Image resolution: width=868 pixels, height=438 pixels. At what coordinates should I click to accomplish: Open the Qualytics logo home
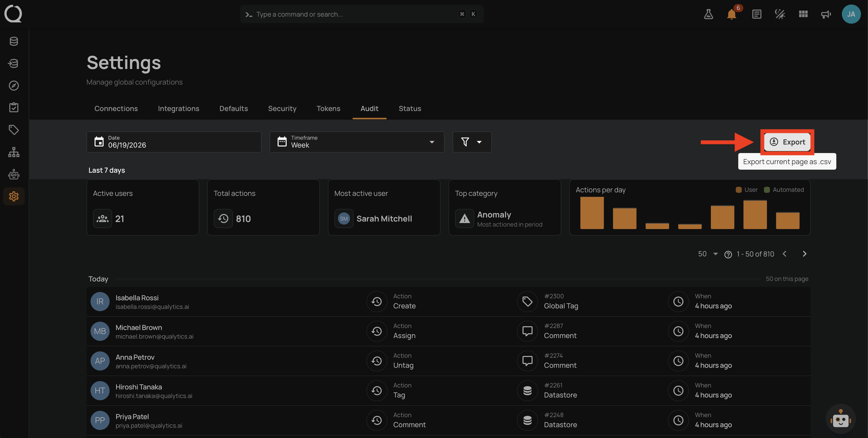point(13,14)
